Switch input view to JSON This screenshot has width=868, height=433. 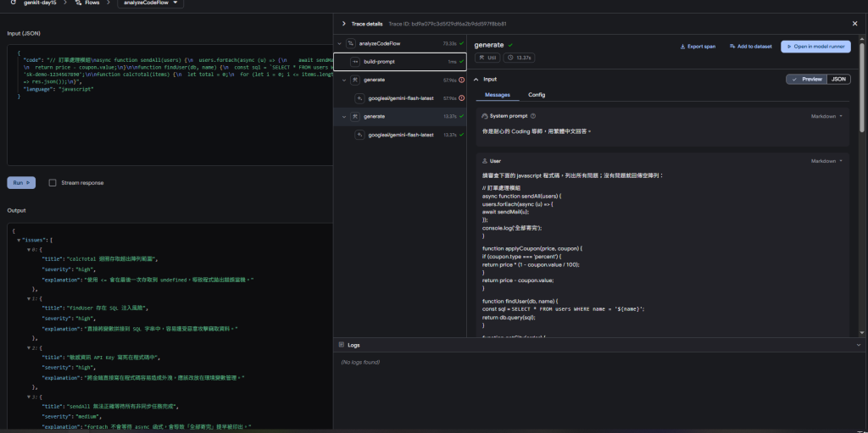coord(838,79)
